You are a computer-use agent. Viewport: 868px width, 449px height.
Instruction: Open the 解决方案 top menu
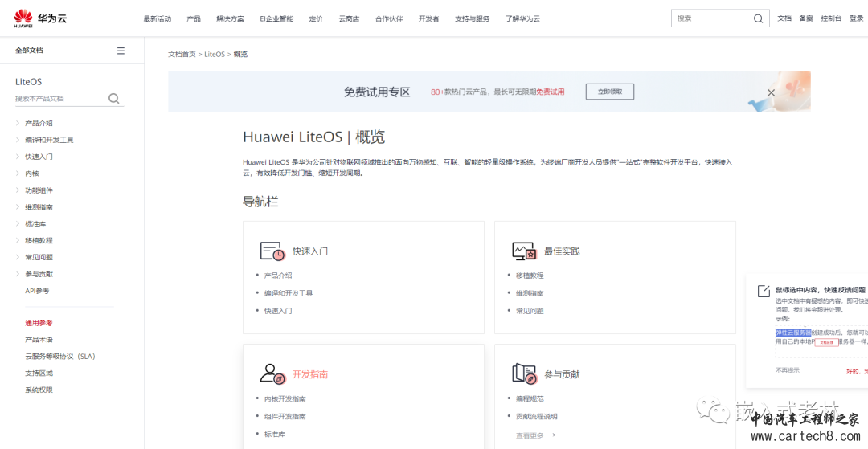coord(231,18)
